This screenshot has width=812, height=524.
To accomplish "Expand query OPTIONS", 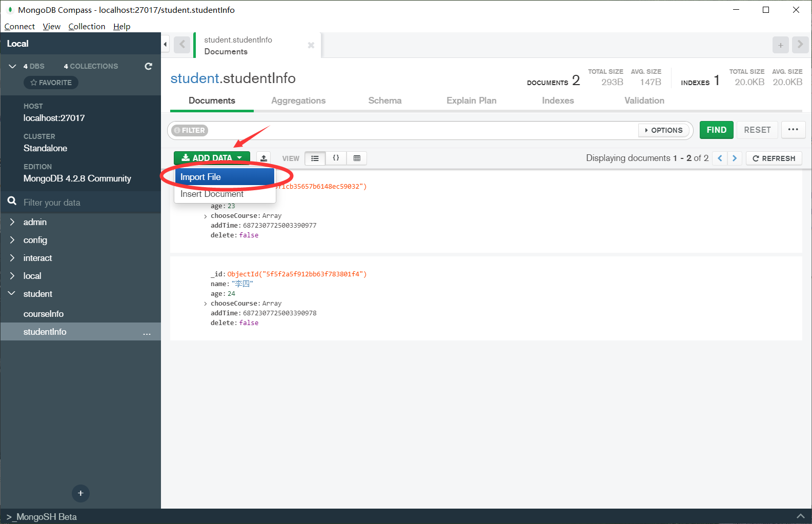I will point(663,130).
